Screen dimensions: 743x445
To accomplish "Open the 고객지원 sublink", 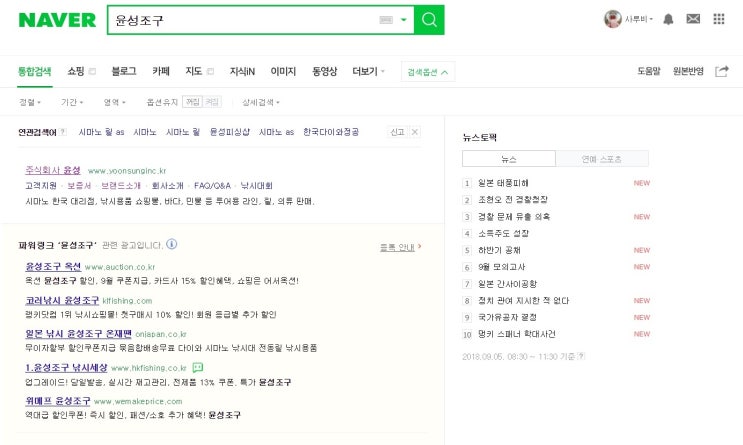I will click(x=41, y=186).
